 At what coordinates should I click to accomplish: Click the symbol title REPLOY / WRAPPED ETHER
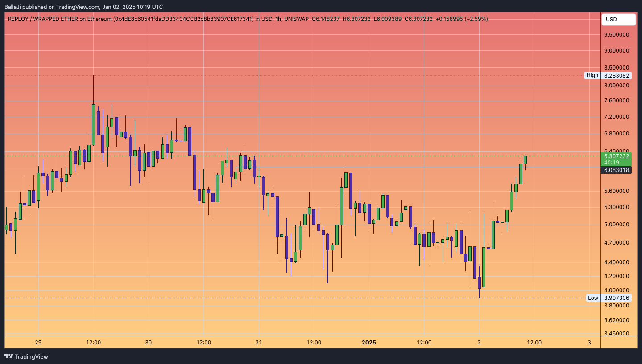tap(43, 19)
